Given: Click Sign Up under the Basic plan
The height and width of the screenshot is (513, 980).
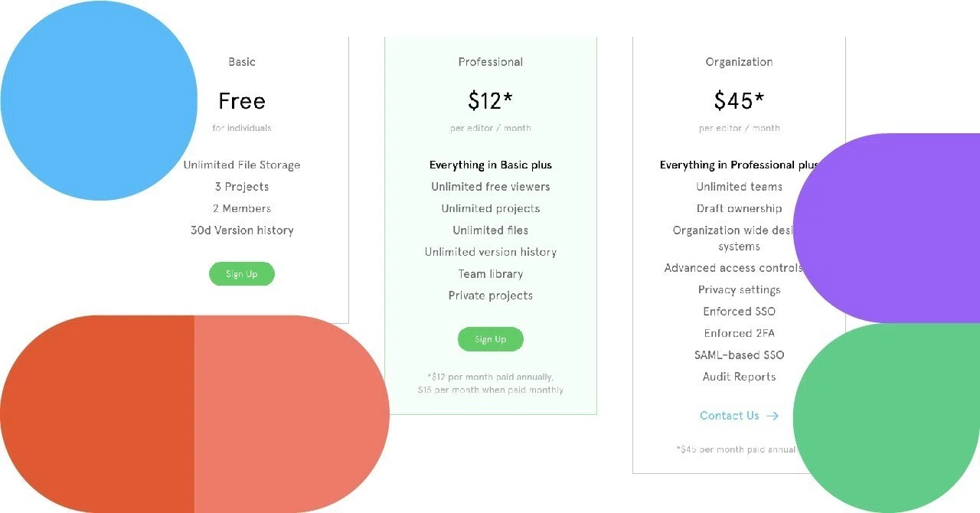Looking at the screenshot, I should [242, 274].
